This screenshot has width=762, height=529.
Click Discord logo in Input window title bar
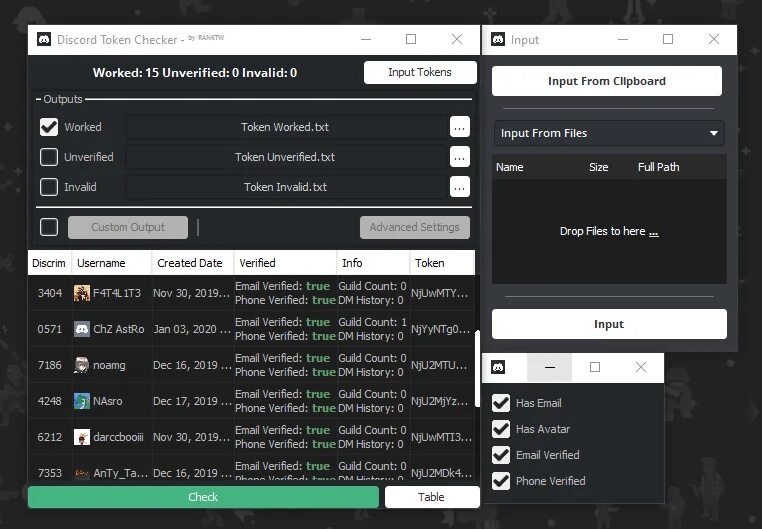498,39
